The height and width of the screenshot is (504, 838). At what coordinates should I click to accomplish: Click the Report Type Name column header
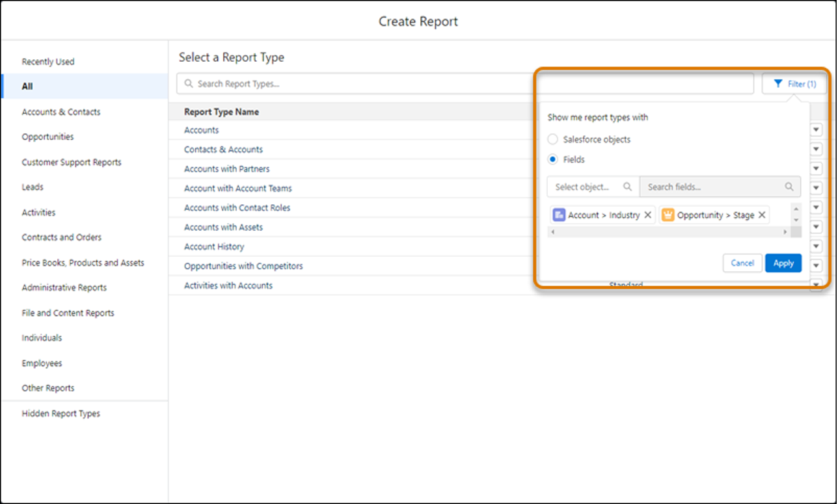pos(221,112)
